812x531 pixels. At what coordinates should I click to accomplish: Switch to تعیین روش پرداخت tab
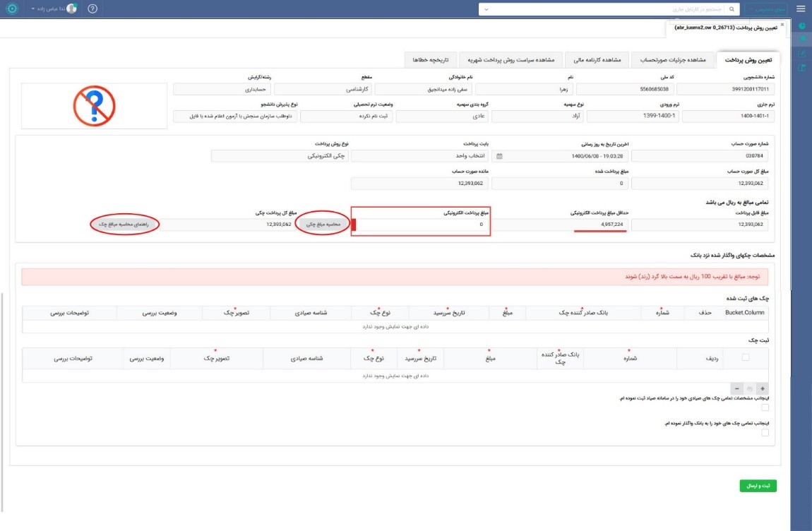(x=748, y=60)
